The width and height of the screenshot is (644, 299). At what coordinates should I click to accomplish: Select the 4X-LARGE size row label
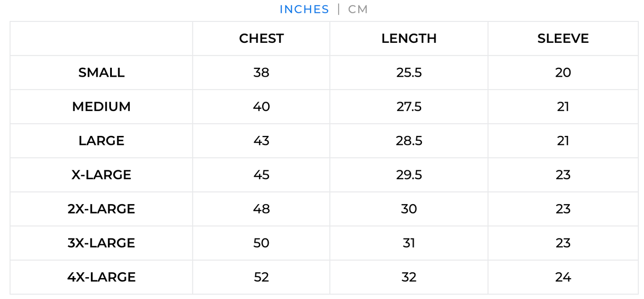click(102, 277)
